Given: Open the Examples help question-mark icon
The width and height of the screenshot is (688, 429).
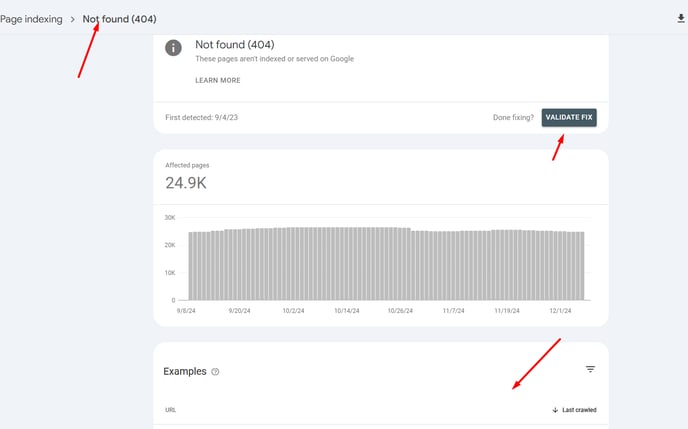Looking at the screenshot, I should pos(215,372).
